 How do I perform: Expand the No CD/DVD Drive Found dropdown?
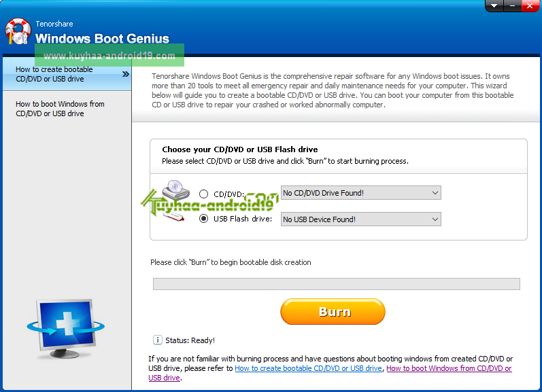tap(361, 193)
